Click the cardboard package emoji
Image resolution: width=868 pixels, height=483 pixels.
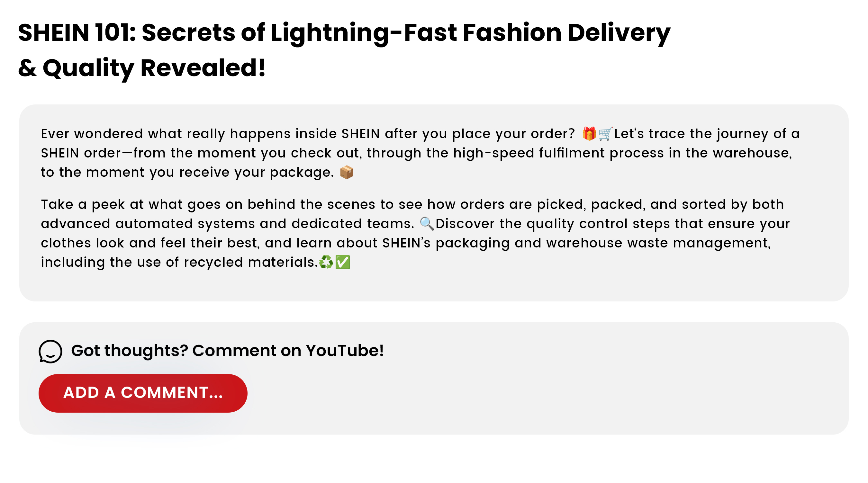[346, 173]
